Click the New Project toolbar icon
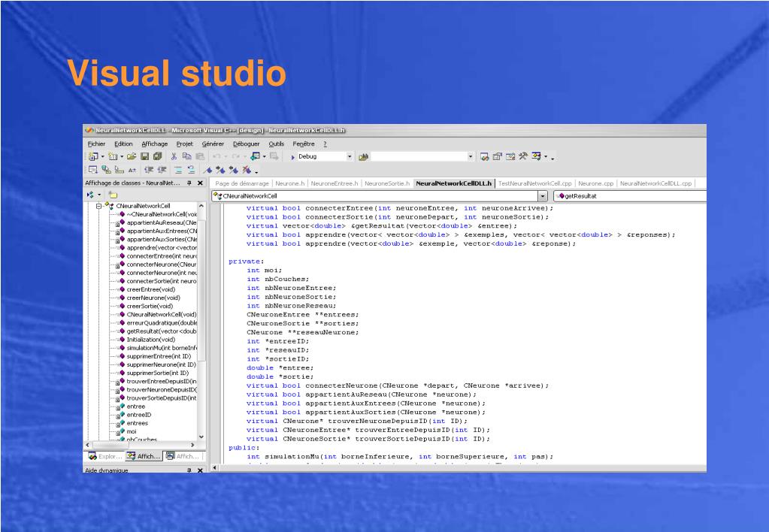 [92, 156]
